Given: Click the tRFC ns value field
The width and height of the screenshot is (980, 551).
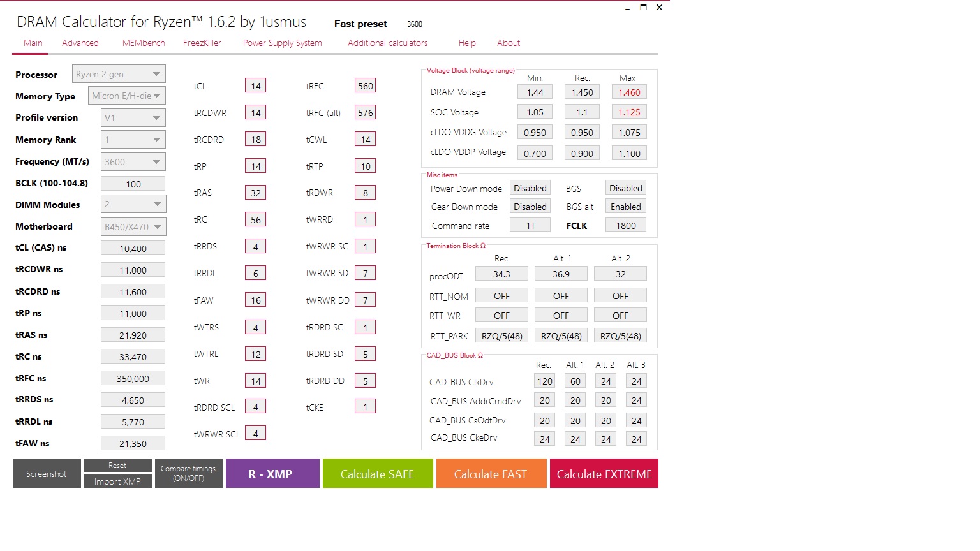Looking at the screenshot, I should pos(133,378).
